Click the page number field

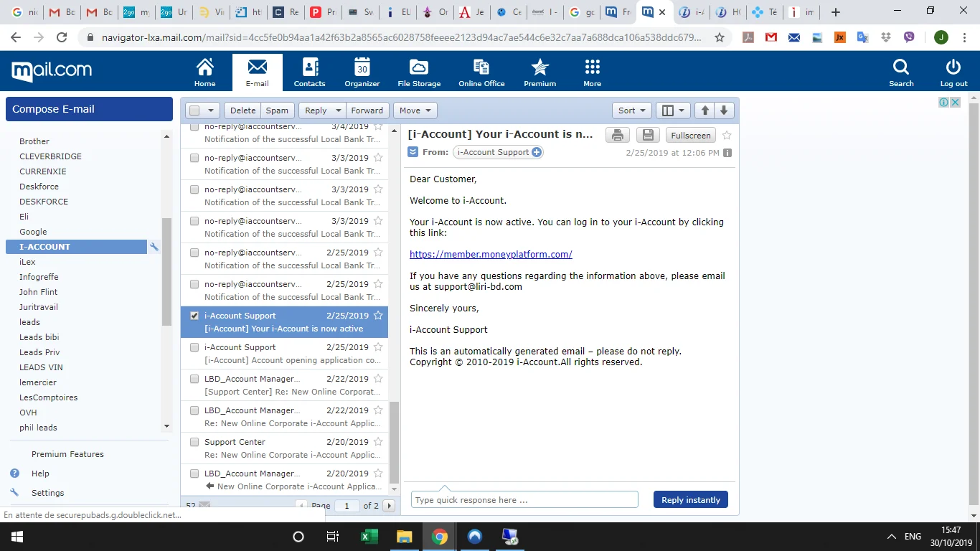(x=347, y=506)
